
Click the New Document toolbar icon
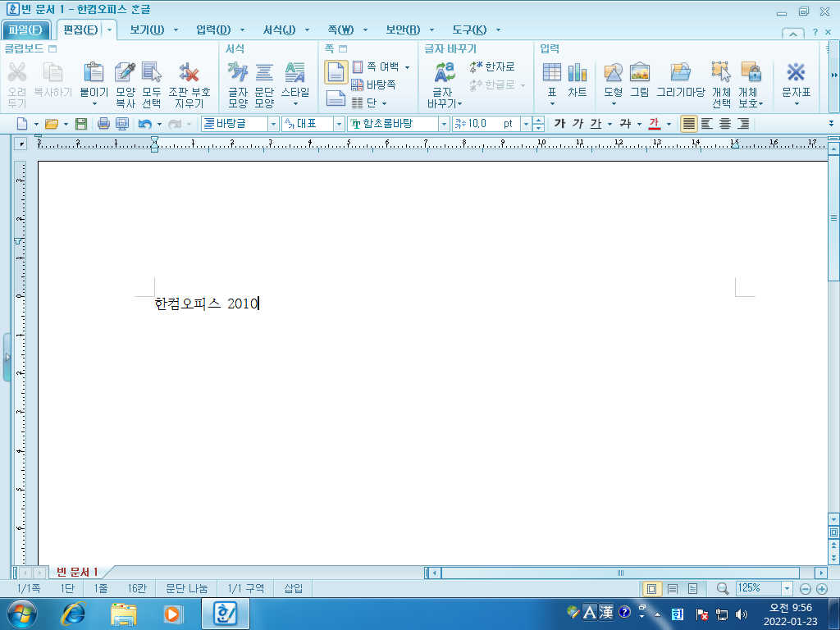point(22,124)
